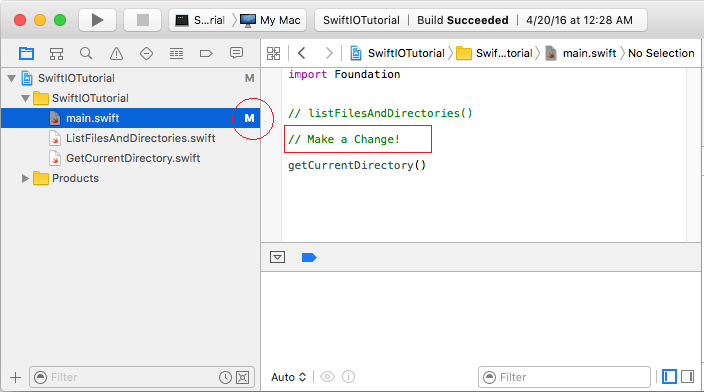Image resolution: width=704 pixels, height=392 pixels.
Task: Choose the My Mac destination
Action: 270,20
